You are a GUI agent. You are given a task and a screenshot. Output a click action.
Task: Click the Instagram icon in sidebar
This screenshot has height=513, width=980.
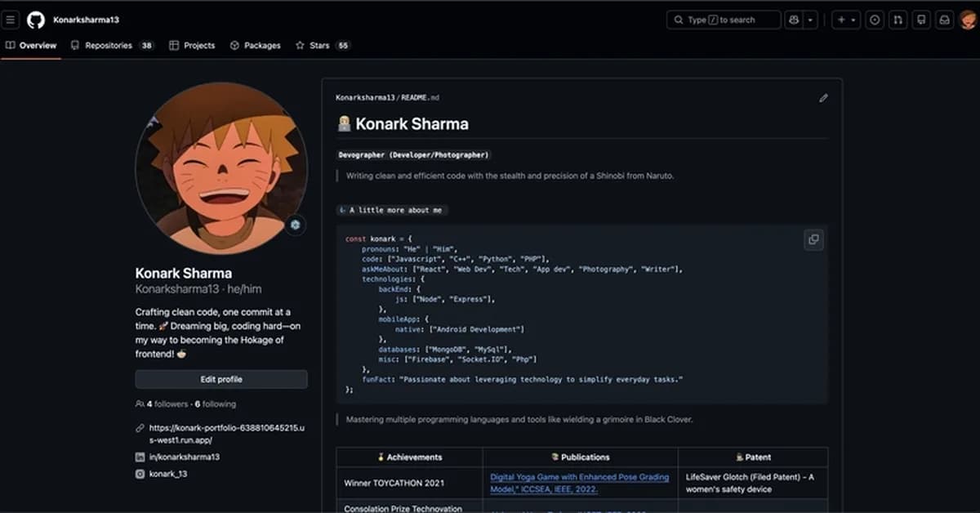tap(140, 474)
